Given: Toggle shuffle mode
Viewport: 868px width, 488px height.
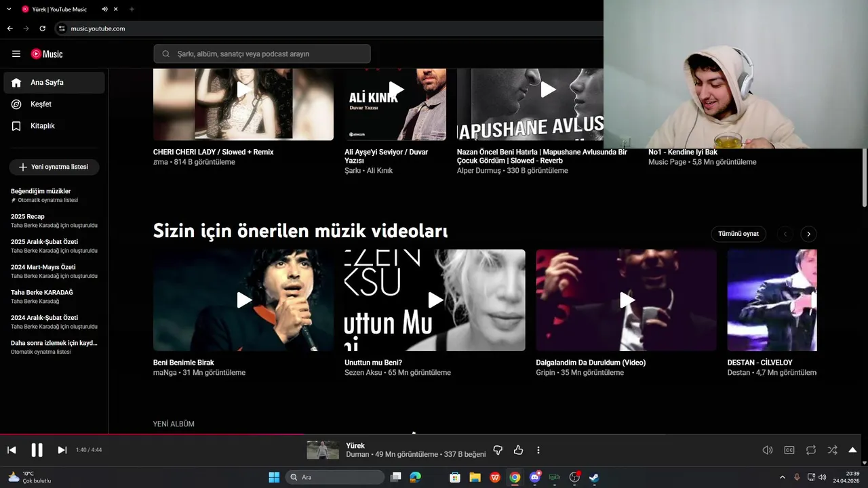Looking at the screenshot, I should pos(832,450).
